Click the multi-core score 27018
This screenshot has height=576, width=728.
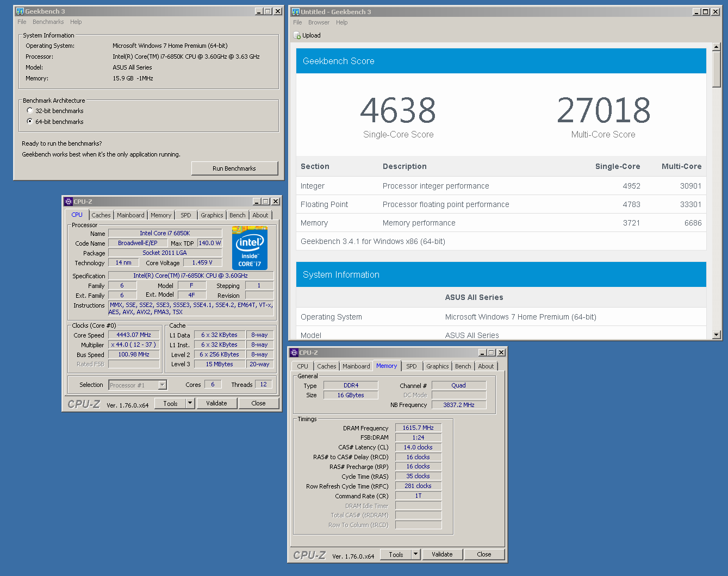tap(603, 110)
